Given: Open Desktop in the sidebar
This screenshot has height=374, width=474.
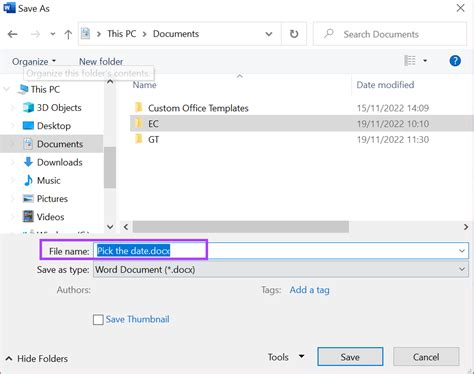Looking at the screenshot, I should pyautogui.click(x=54, y=126).
